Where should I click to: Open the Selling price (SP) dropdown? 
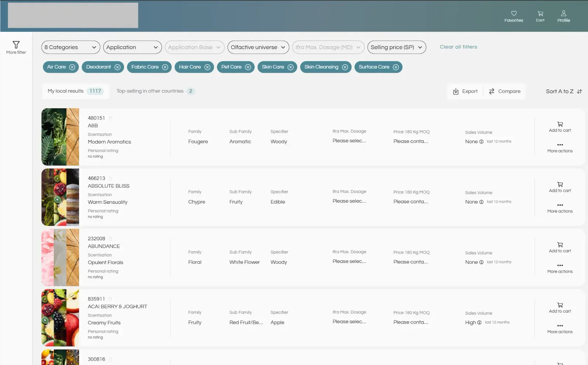(397, 47)
